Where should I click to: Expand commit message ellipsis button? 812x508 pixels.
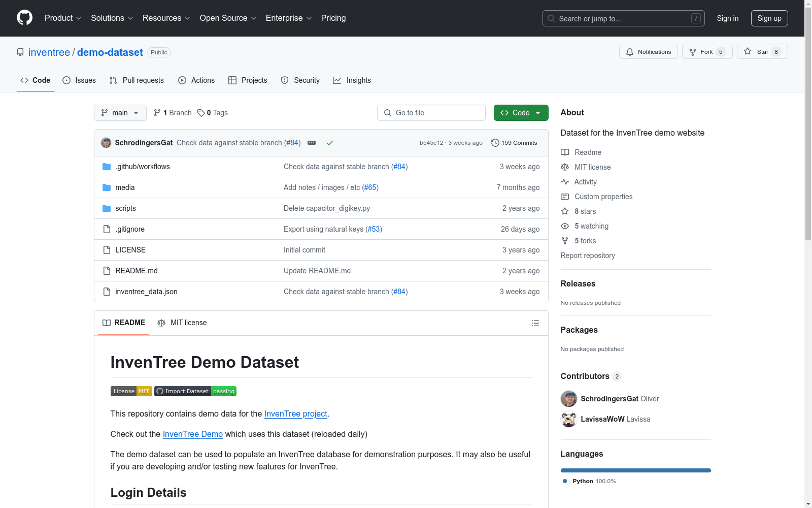tap(312, 143)
